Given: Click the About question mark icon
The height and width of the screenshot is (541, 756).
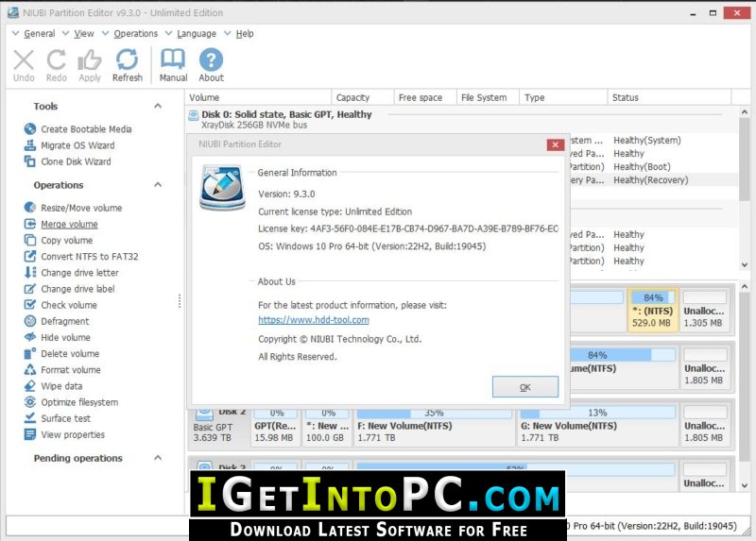Looking at the screenshot, I should [211, 59].
